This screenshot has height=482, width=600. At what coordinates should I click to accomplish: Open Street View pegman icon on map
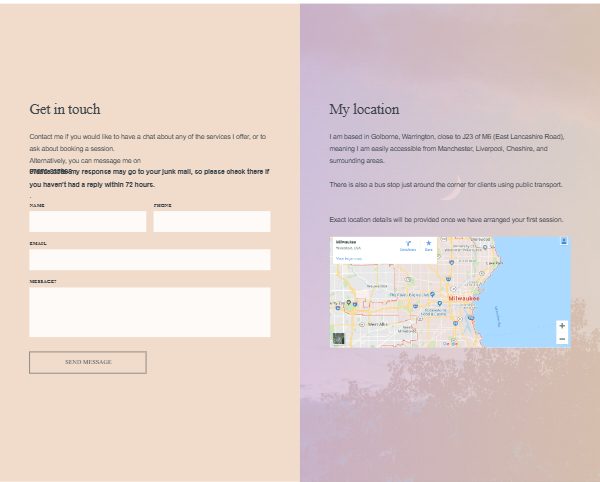563,242
